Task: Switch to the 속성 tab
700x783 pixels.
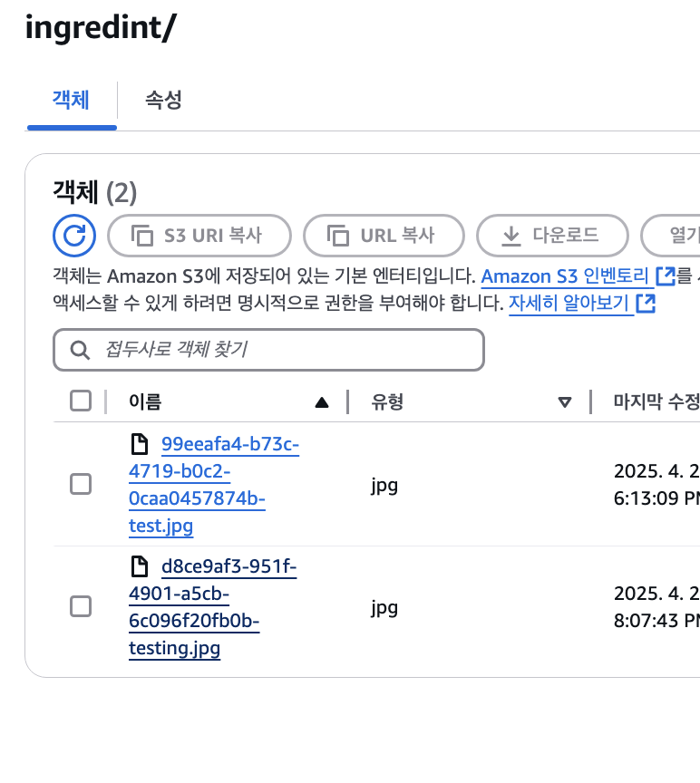Action: (x=163, y=100)
